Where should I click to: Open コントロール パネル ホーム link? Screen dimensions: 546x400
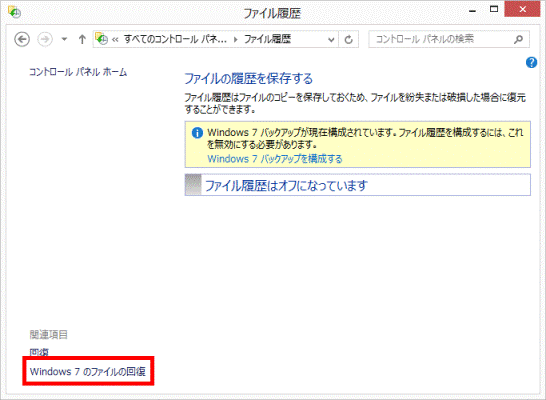point(78,72)
